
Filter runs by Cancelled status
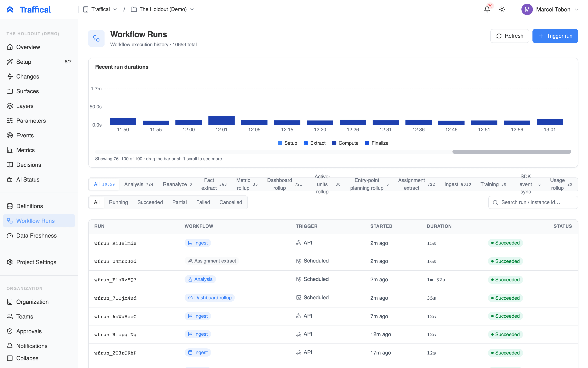(231, 202)
